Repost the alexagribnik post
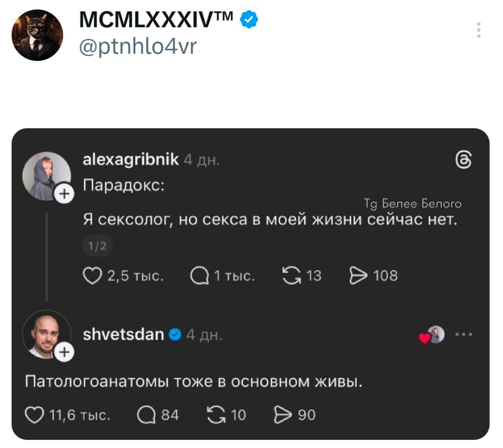Screen dimensions: 503x448 (x=291, y=276)
